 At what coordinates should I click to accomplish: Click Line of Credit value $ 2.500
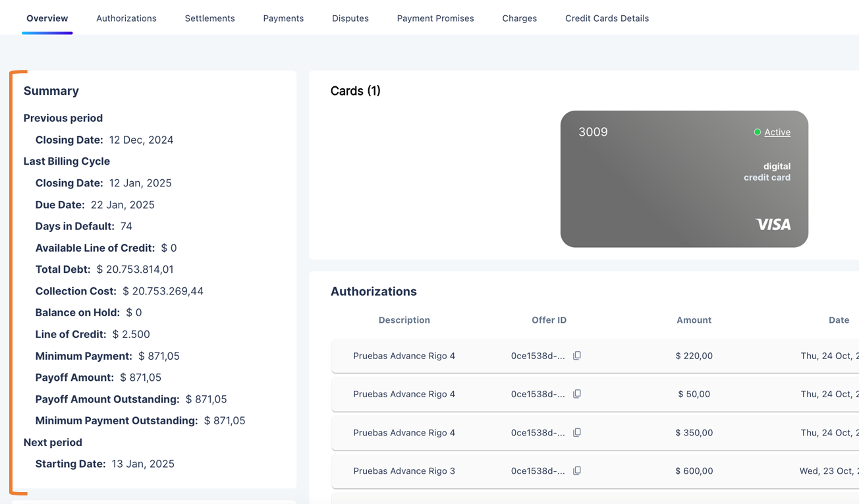coord(131,335)
